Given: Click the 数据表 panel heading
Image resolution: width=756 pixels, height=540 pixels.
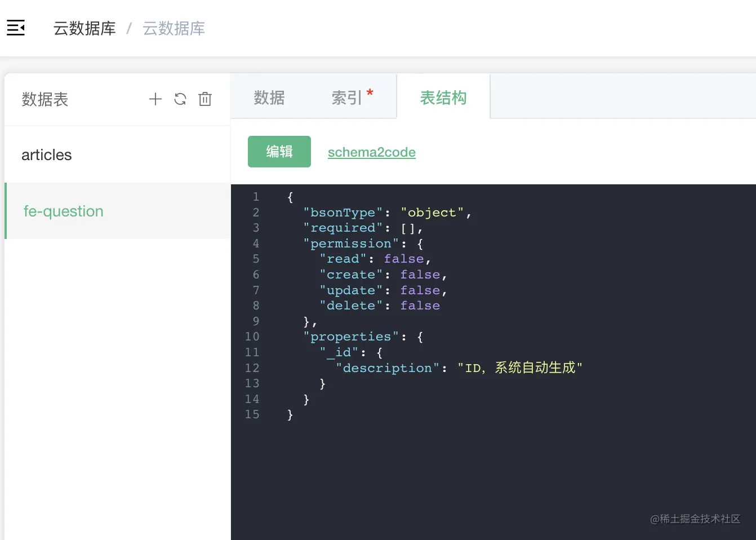Looking at the screenshot, I should [x=45, y=99].
